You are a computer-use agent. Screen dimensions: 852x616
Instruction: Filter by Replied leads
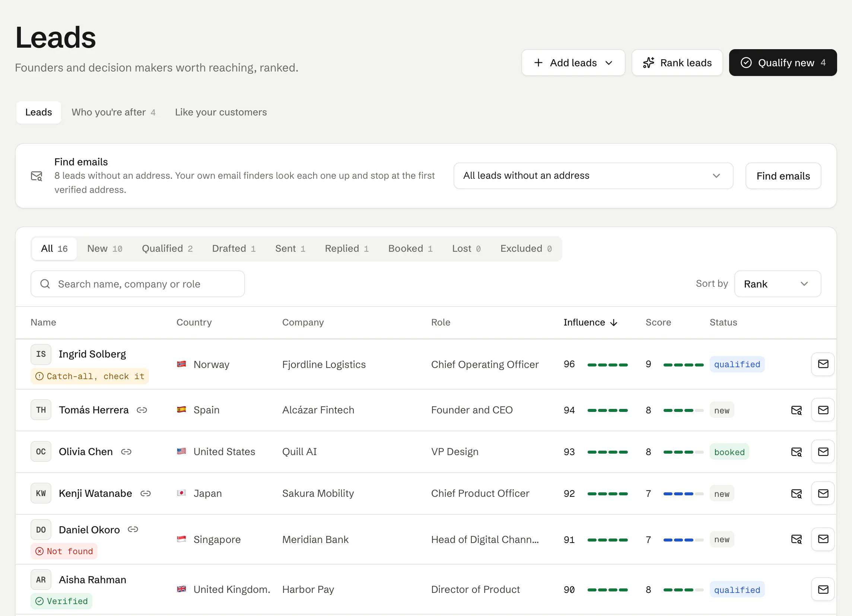(347, 249)
